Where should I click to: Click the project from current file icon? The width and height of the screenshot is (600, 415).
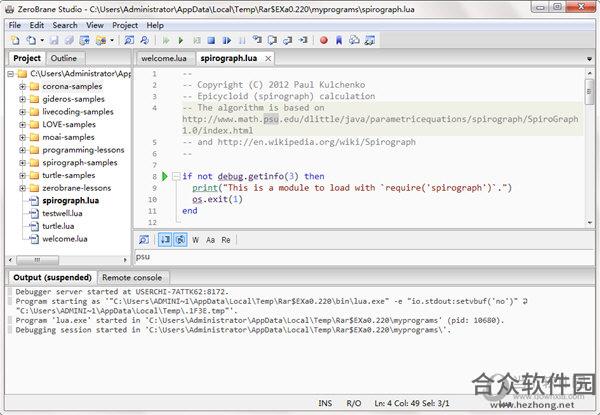pos(84,40)
